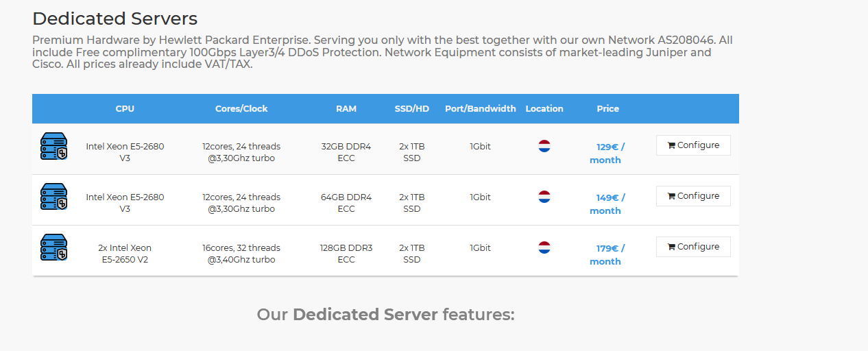The height and width of the screenshot is (351, 868).
Task: Click server icon in 149€ row
Action: click(x=53, y=197)
